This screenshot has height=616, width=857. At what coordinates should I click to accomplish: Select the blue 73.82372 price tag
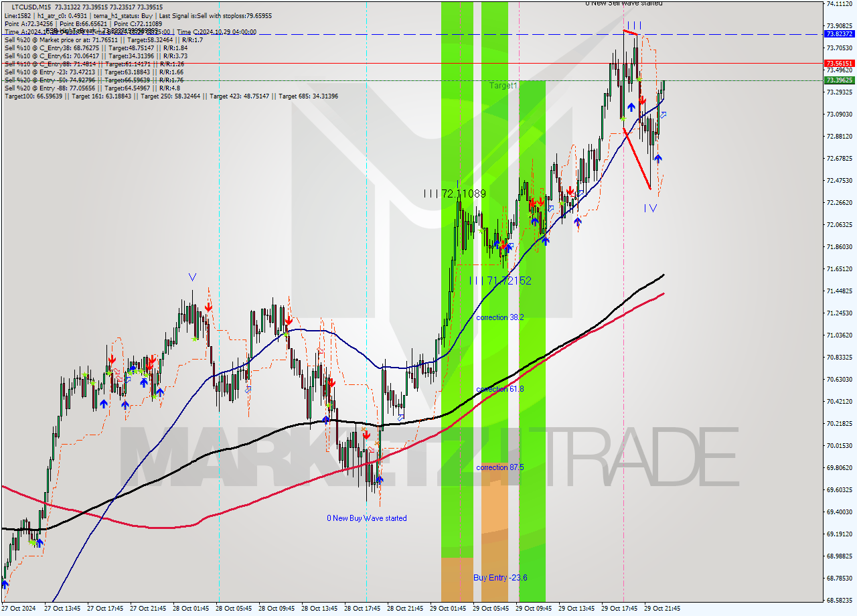(x=839, y=33)
